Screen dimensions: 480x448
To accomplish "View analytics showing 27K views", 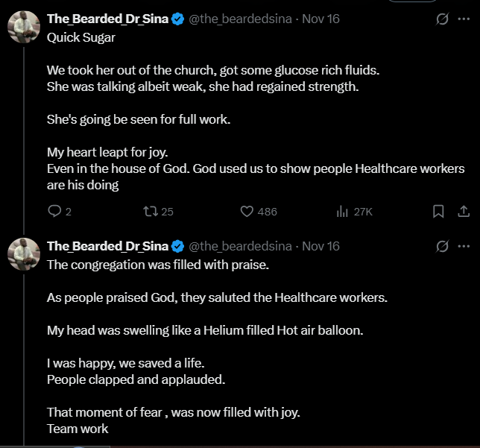I will [x=343, y=212].
